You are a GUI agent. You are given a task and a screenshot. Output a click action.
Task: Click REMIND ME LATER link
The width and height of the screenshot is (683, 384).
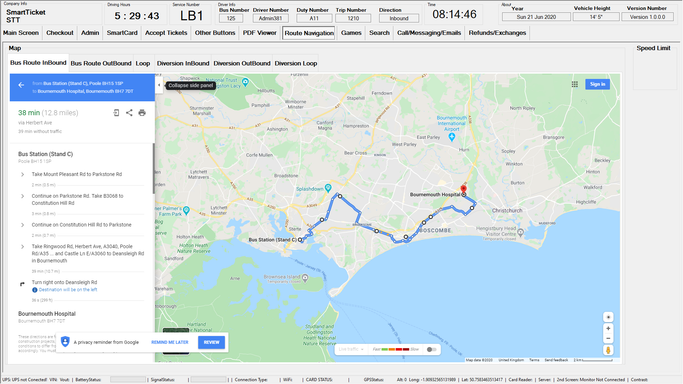click(170, 342)
